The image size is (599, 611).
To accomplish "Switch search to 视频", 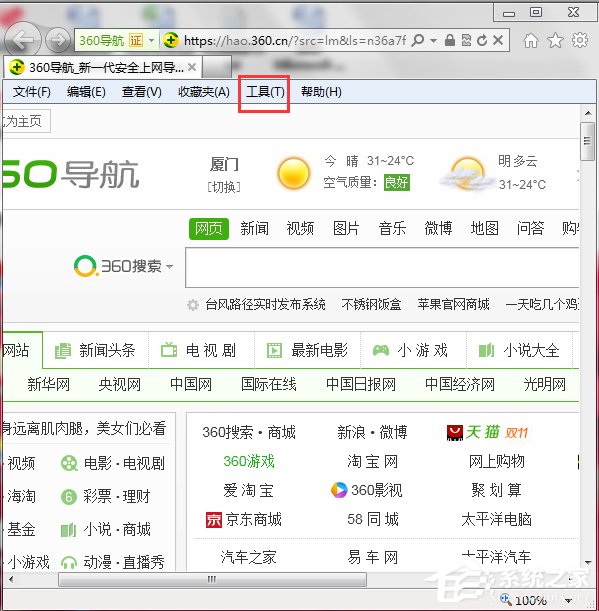I will pyautogui.click(x=300, y=228).
